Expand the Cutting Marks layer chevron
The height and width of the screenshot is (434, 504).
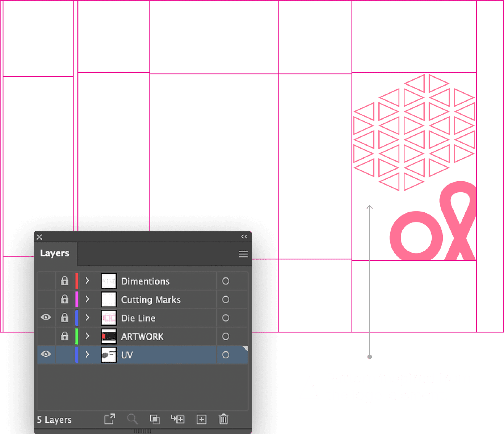[x=87, y=299]
